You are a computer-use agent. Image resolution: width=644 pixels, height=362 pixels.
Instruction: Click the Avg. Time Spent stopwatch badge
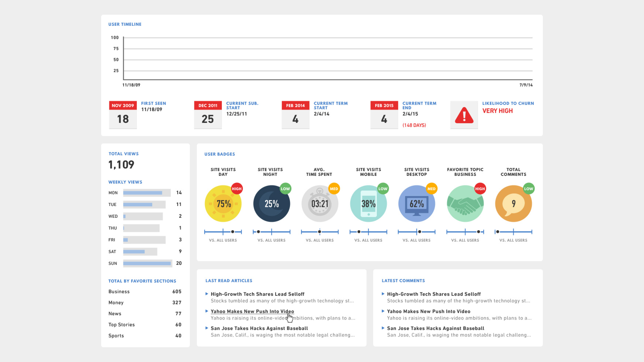click(320, 204)
